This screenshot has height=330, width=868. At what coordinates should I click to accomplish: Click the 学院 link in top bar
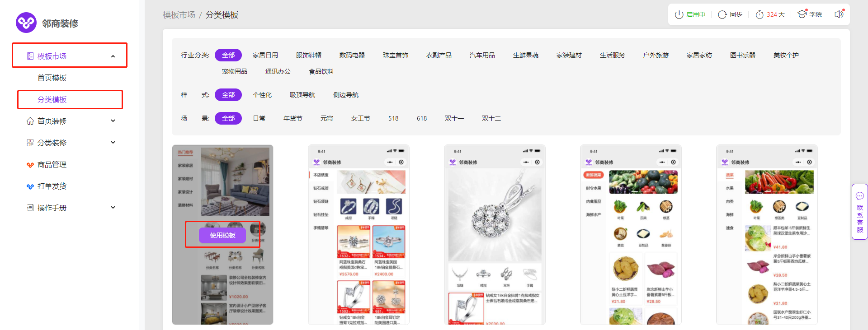point(816,14)
